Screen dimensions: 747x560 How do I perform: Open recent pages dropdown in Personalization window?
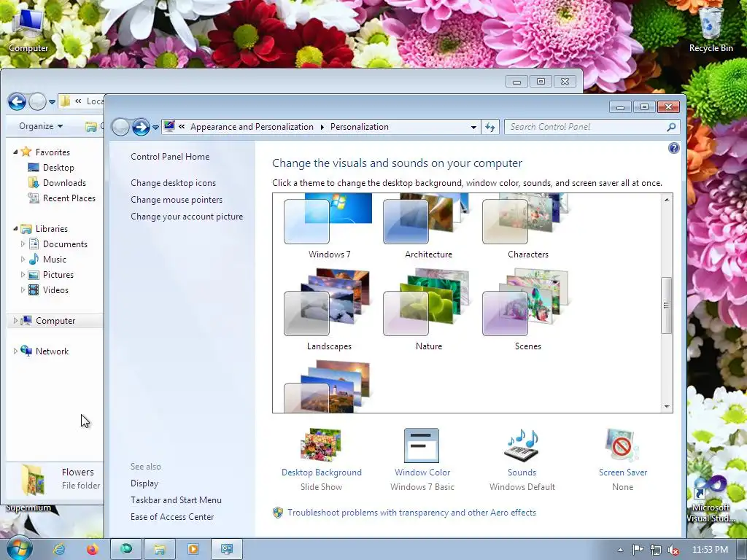[155, 127]
